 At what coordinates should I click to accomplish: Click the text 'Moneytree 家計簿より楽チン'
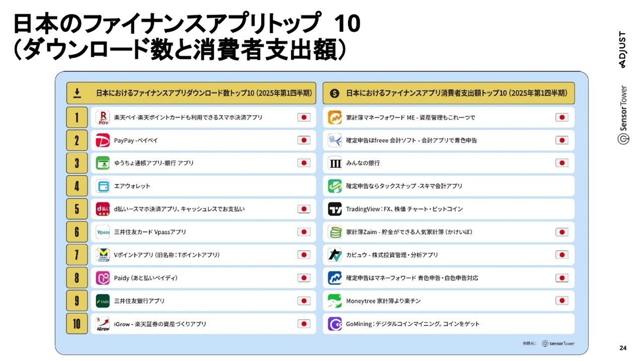(x=383, y=301)
